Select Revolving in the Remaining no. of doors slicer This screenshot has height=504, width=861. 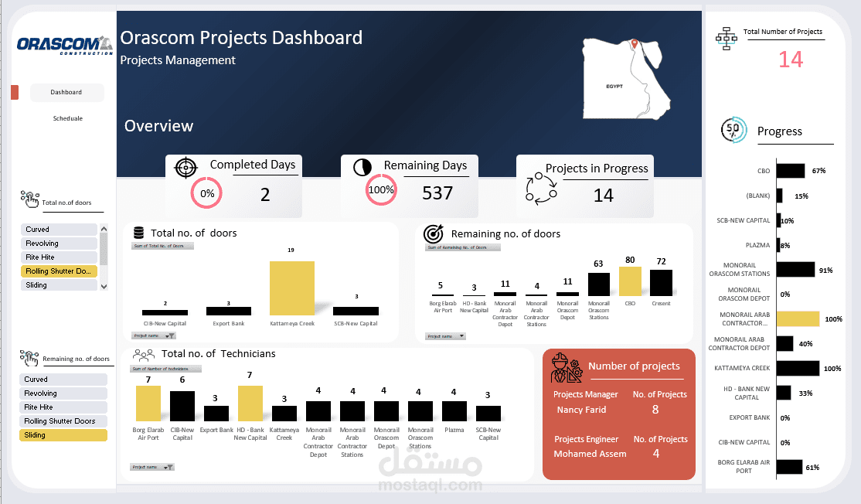coord(63,393)
